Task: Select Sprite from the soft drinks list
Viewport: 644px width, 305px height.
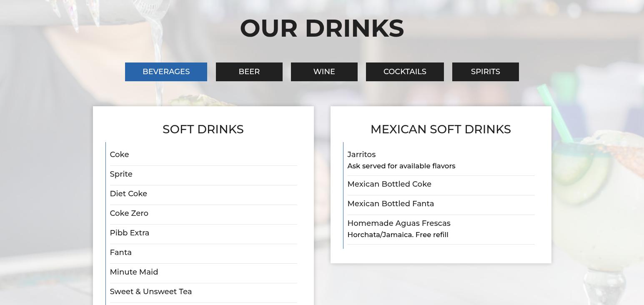Action: [121, 174]
